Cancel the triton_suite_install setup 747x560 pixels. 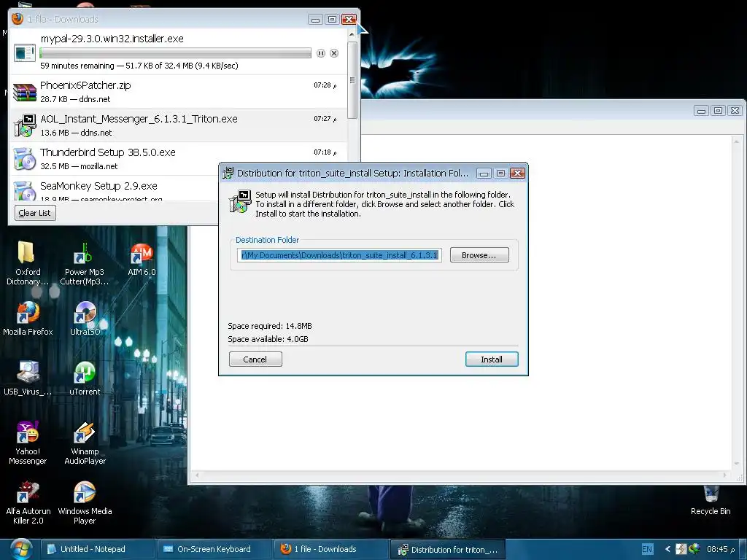pyautogui.click(x=255, y=359)
